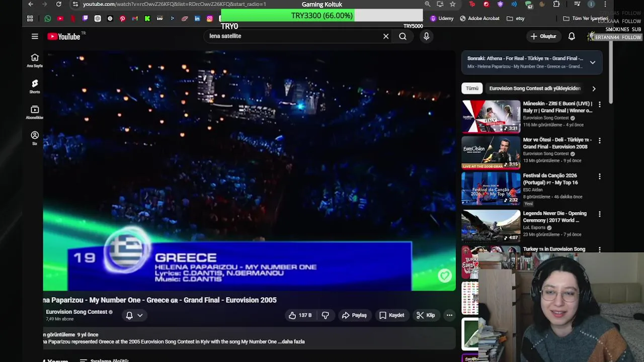Image resolution: width=644 pixels, height=362 pixels.
Task: Click the browser address bar URL
Action: tap(175, 4)
